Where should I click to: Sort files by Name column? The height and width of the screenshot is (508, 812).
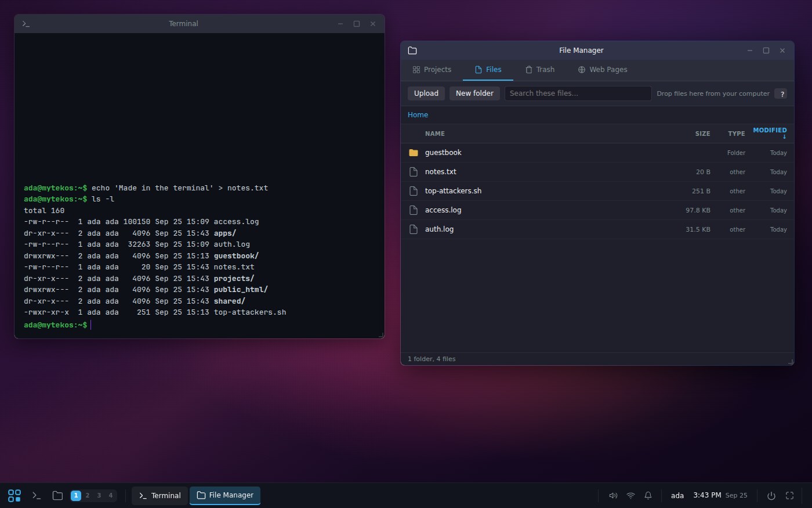pos(435,134)
